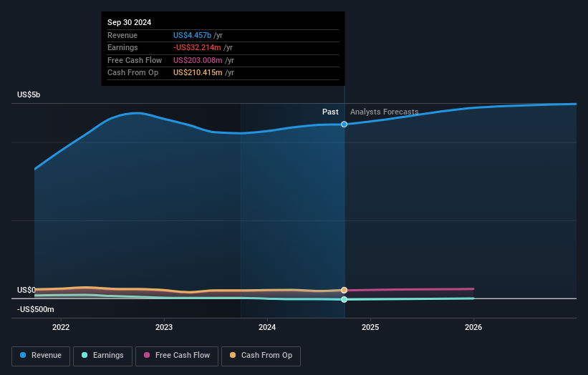Click the US$203.008m free cash flow value

[198, 60]
